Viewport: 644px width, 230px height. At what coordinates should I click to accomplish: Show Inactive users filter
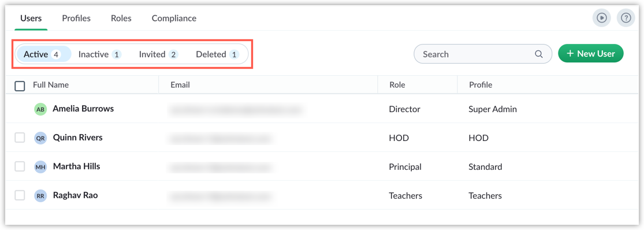100,54
